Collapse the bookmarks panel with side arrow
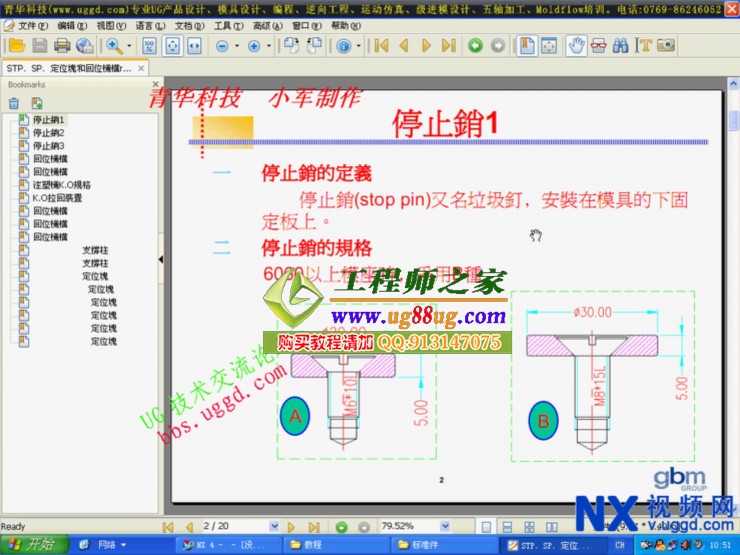 pyautogui.click(x=161, y=259)
